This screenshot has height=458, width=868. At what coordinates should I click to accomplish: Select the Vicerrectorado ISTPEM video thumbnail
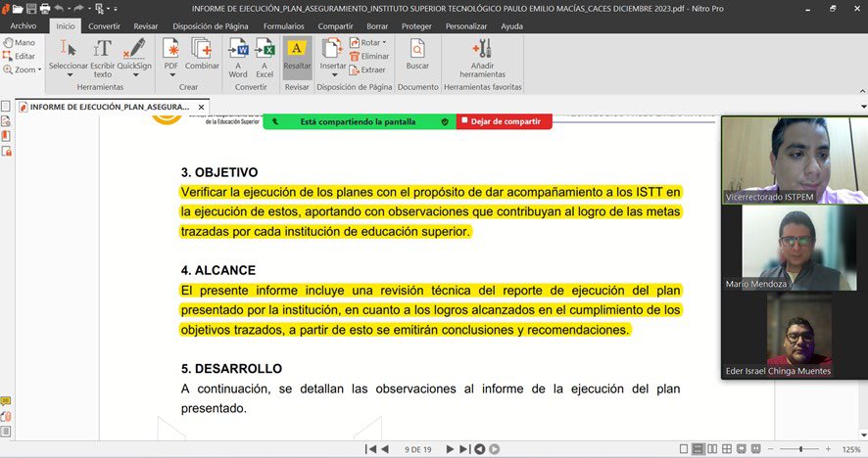click(795, 160)
